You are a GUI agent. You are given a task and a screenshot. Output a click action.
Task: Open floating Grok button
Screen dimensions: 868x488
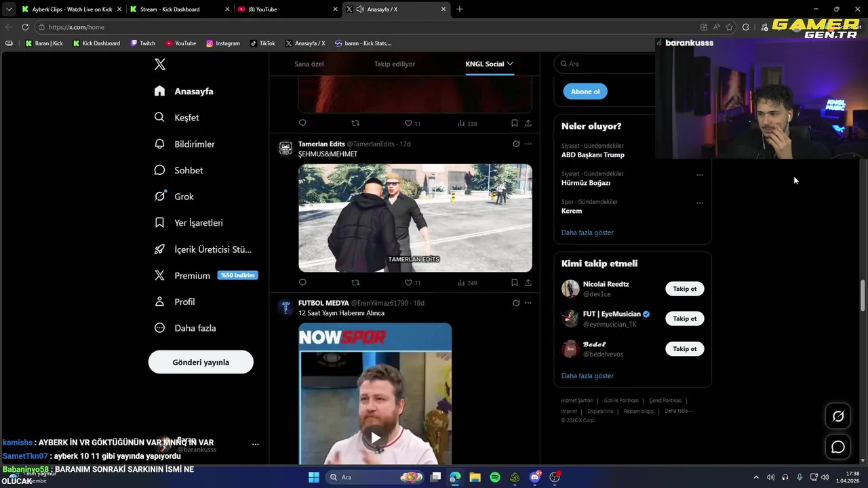point(838,416)
